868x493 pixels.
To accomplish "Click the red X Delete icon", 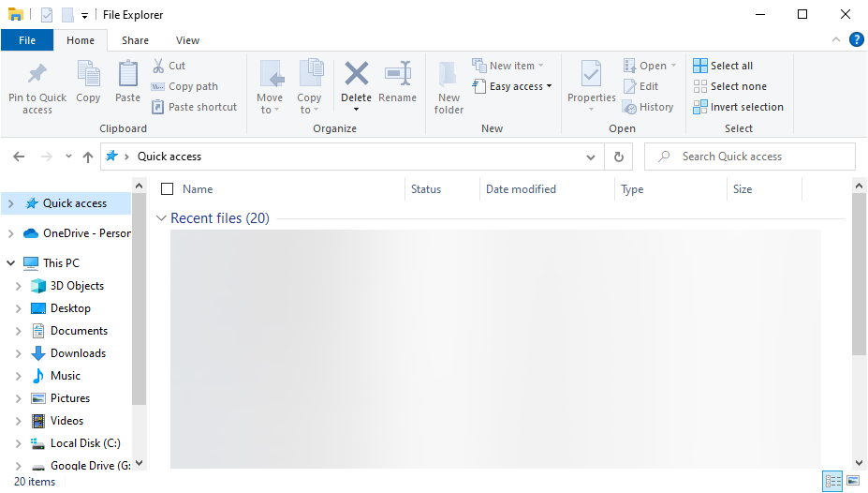I will click(x=357, y=74).
